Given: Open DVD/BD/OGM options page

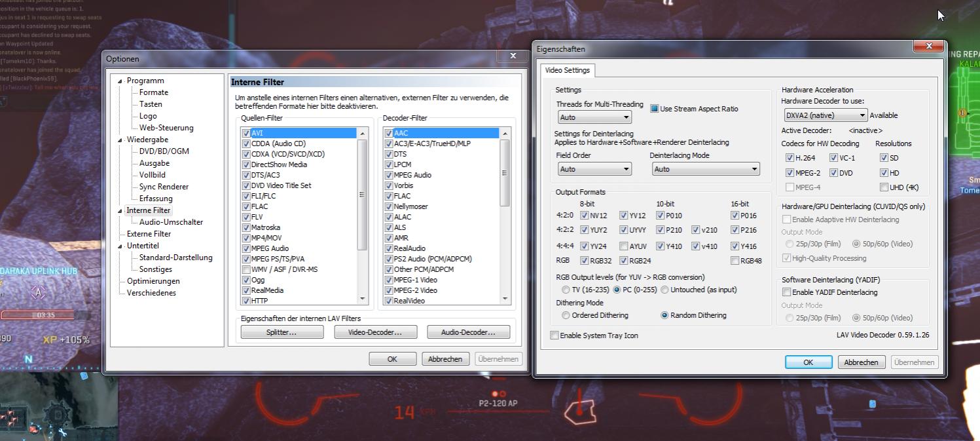Looking at the screenshot, I should click(164, 151).
